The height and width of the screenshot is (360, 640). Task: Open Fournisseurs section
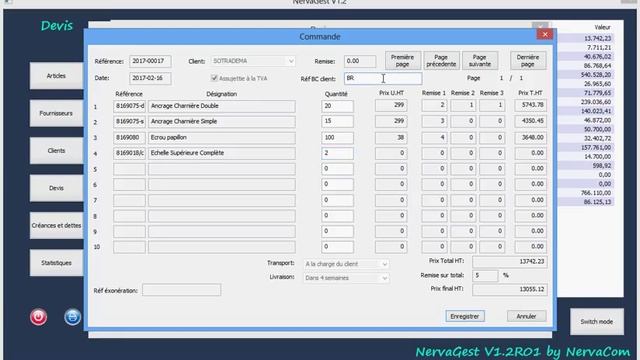(x=56, y=113)
